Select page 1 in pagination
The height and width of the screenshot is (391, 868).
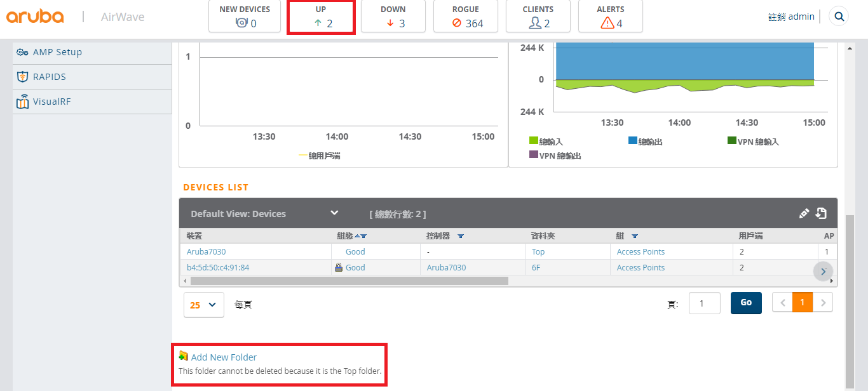point(803,303)
